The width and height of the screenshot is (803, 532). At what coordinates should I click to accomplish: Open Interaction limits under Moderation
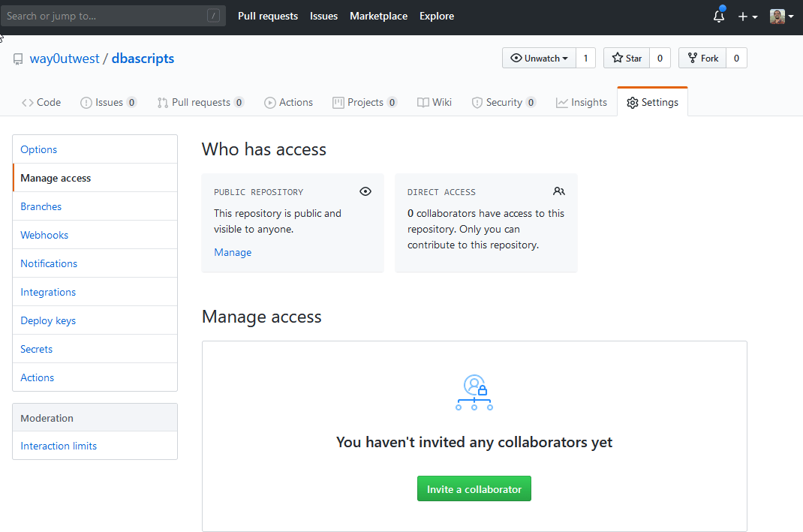(59, 446)
